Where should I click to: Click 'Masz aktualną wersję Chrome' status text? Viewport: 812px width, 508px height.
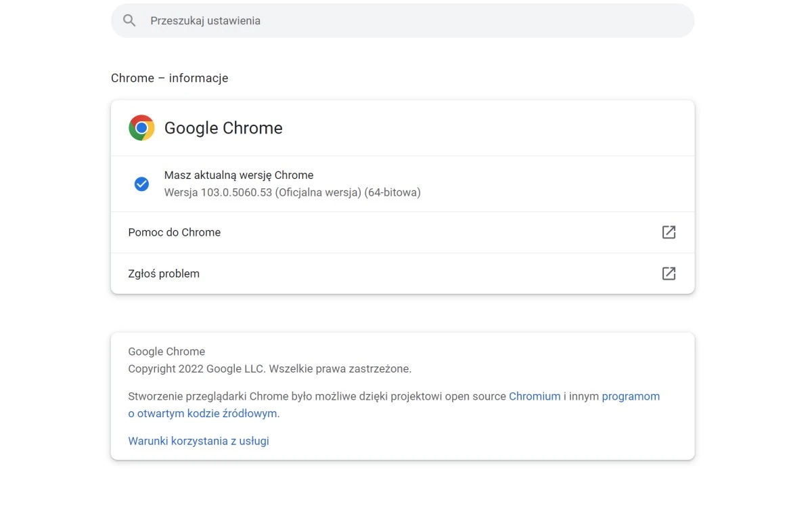coord(239,175)
